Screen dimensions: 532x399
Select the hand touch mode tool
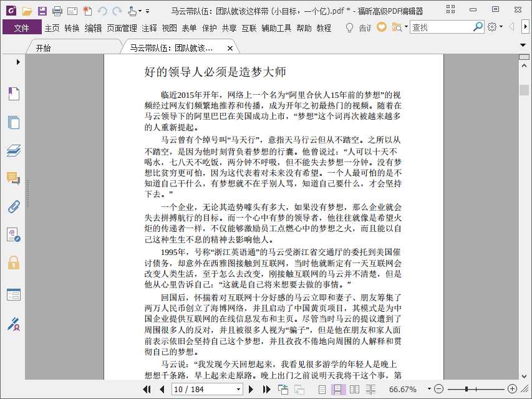click(x=132, y=11)
